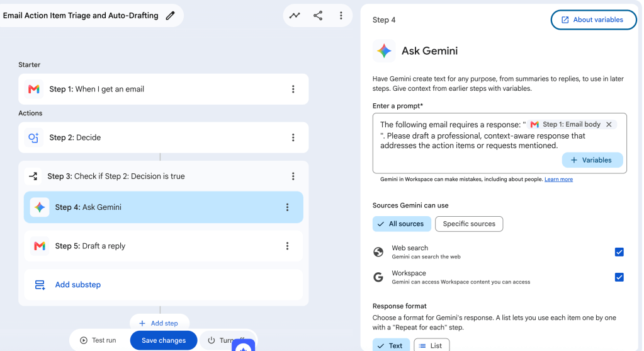Click the About variables button
Screen dimensions: 644x351
click(594, 20)
